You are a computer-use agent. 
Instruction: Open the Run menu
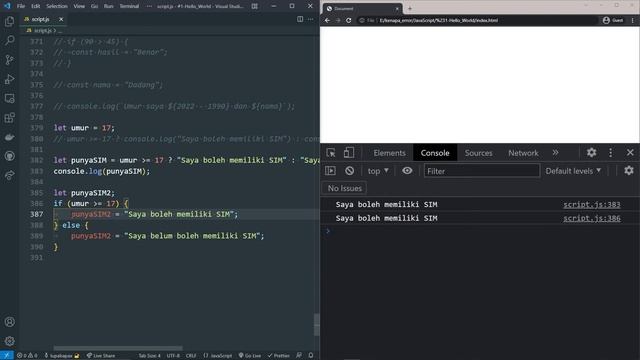click(109, 6)
